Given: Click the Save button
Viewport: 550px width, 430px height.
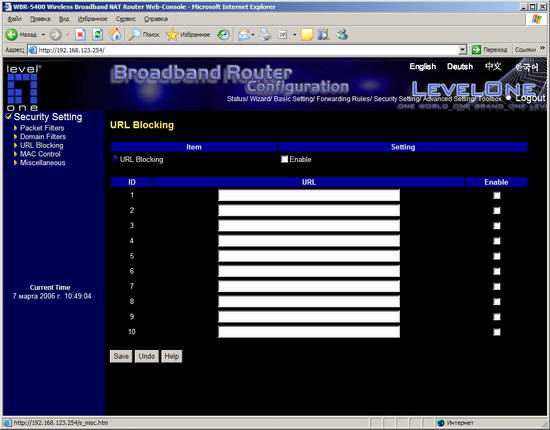Looking at the screenshot, I should [121, 356].
